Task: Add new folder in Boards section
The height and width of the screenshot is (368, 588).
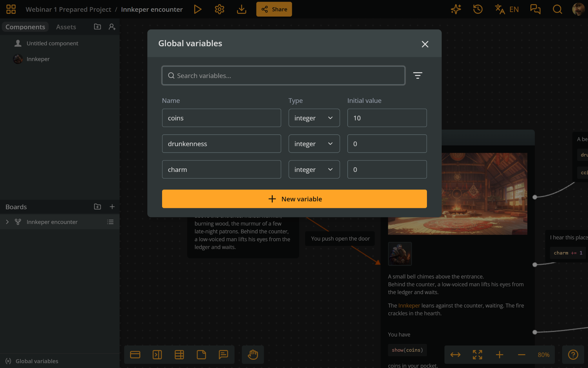Action: click(98, 207)
